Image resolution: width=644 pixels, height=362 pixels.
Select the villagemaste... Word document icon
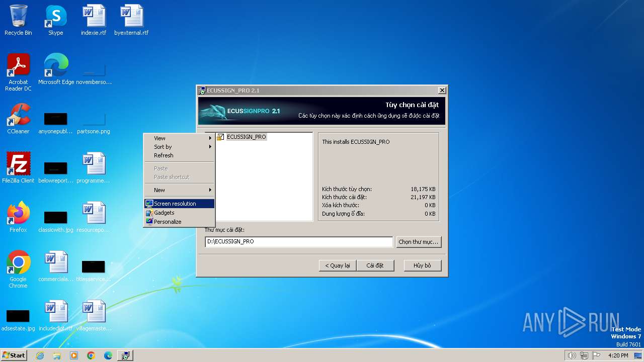pos(94,316)
